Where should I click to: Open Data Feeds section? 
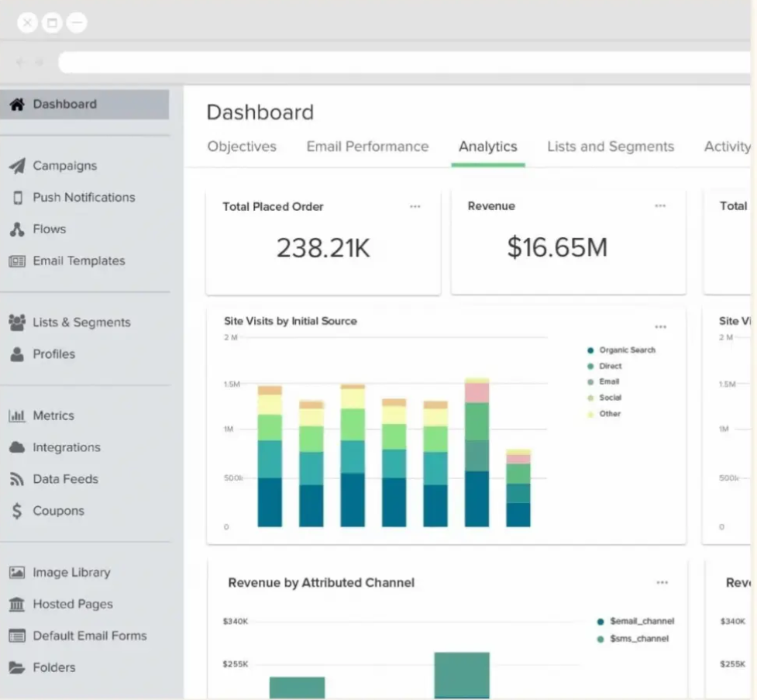point(65,479)
